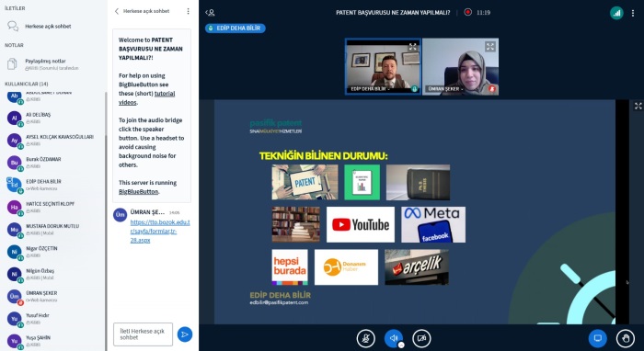Select user HATİCE SEÇİNTİ KLOPF avatar
The image size is (644, 351).
[x=15, y=207]
